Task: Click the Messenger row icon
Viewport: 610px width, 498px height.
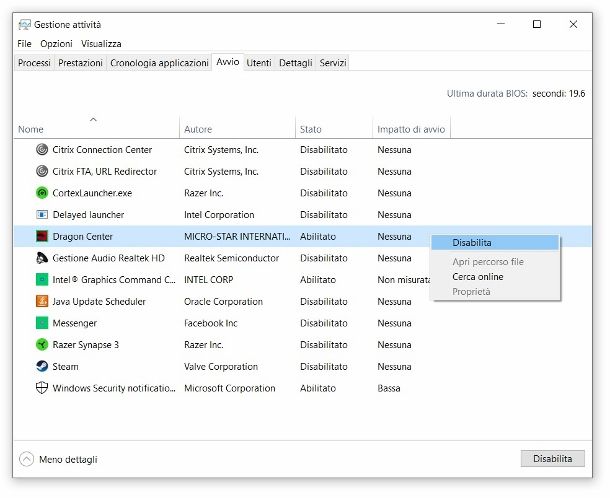Action: point(42,323)
